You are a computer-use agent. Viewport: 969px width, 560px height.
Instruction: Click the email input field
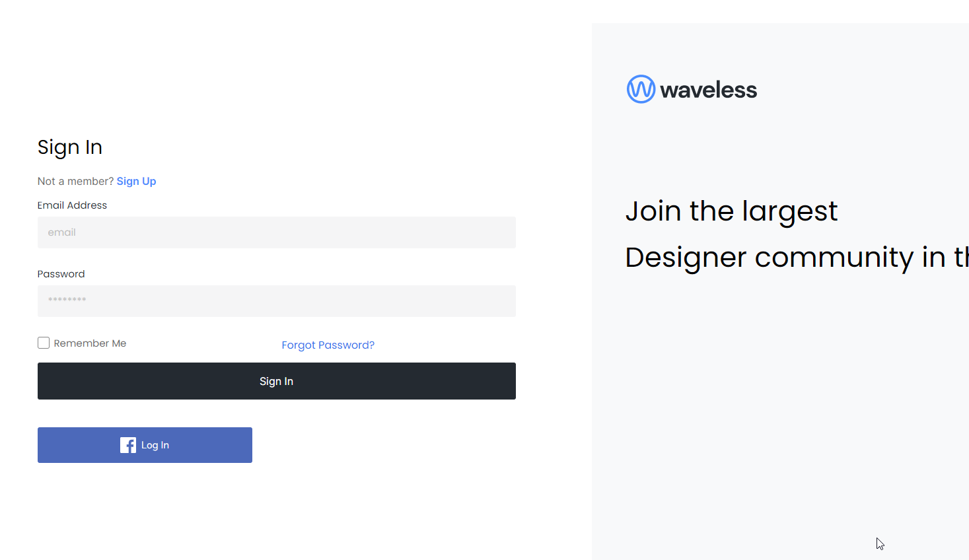pyautogui.click(x=276, y=232)
